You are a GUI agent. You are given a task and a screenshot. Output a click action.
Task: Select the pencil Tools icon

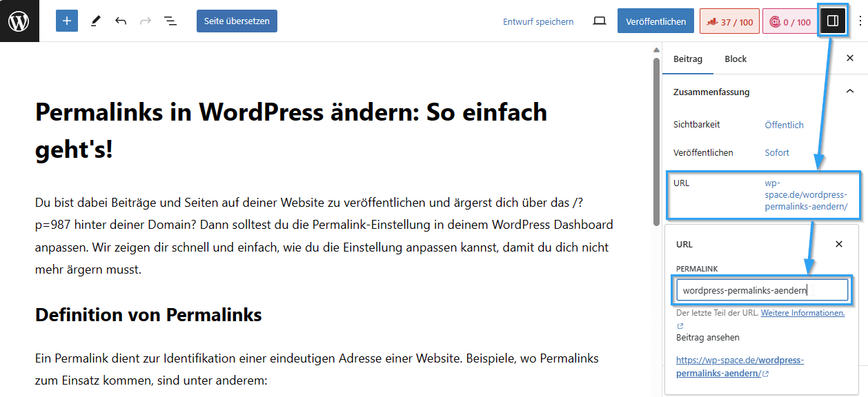tap(95, 21)
